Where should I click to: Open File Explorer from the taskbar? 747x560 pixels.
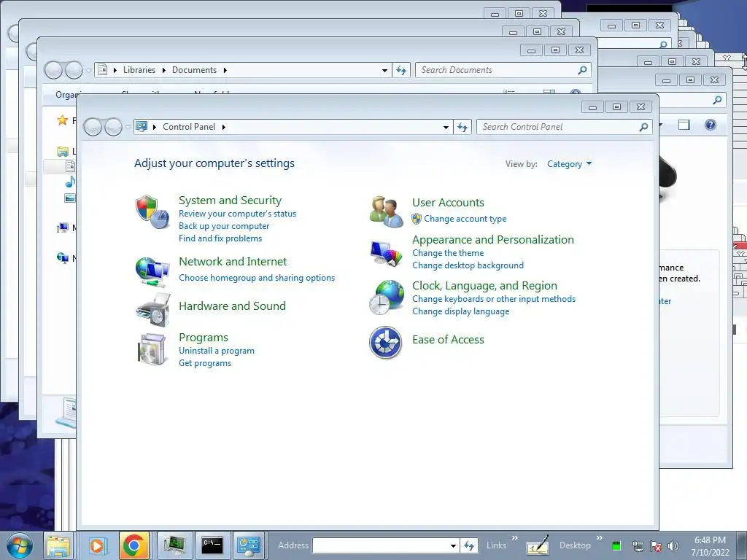[58, 545]
